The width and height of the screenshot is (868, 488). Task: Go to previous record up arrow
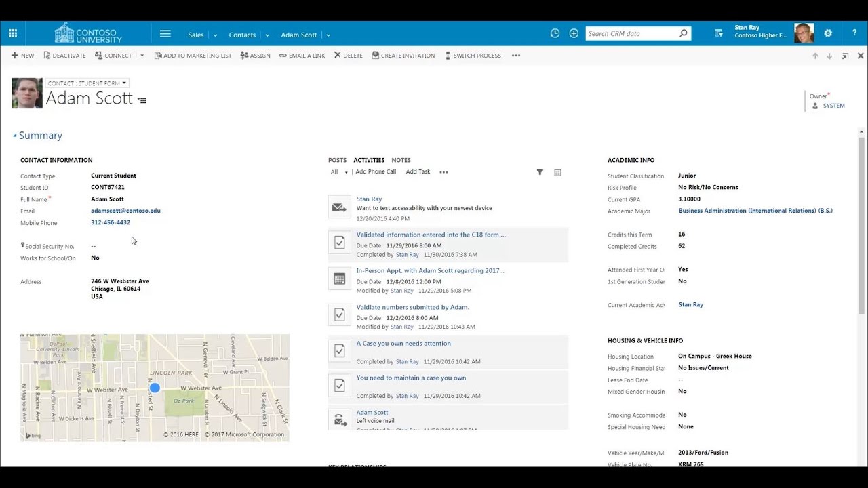(x=815, y=56)
